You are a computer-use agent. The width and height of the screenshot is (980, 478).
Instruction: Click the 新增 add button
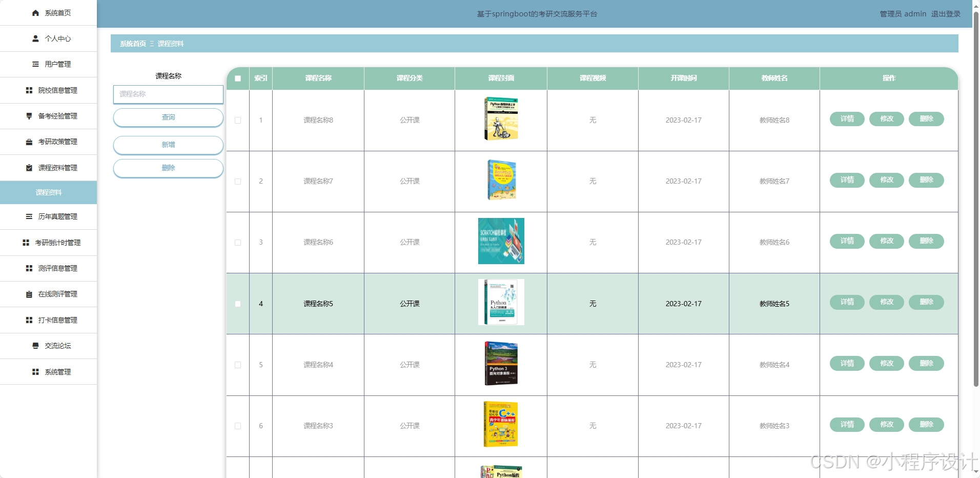[x=168, y=145]
